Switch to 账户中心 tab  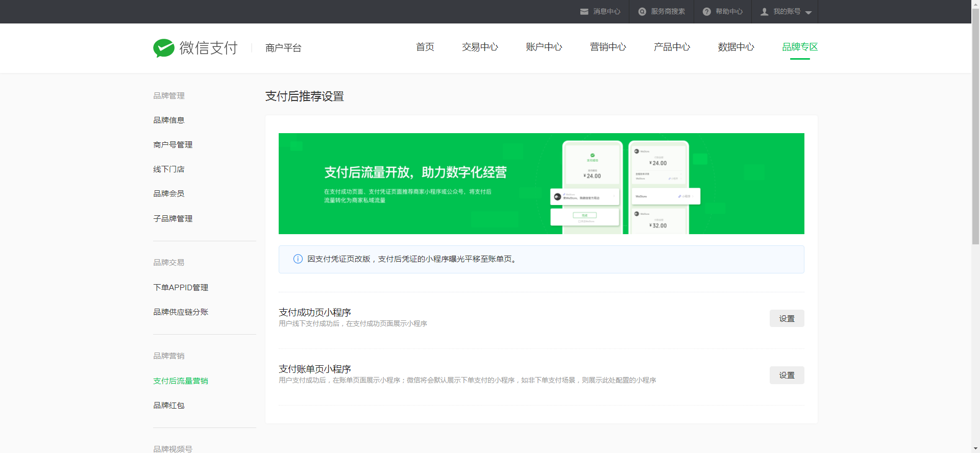pyautogui.click(x=544, y=47)
